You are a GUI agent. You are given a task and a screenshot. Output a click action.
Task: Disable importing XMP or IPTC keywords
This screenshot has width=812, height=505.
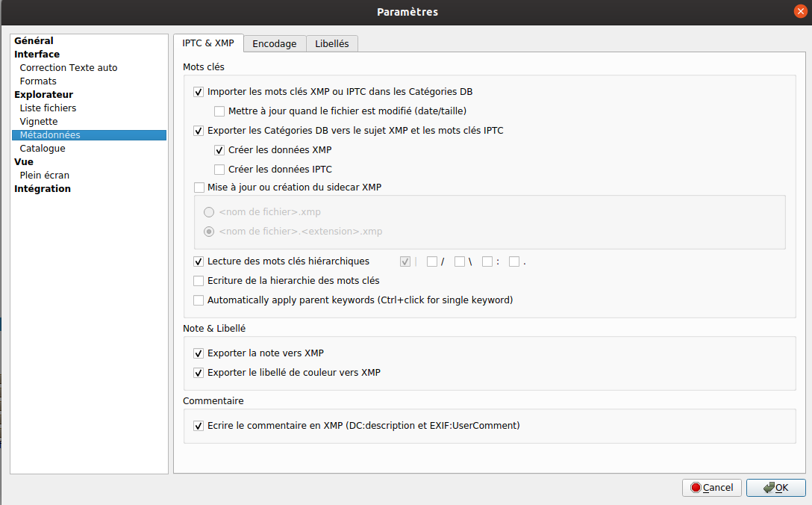199,92
